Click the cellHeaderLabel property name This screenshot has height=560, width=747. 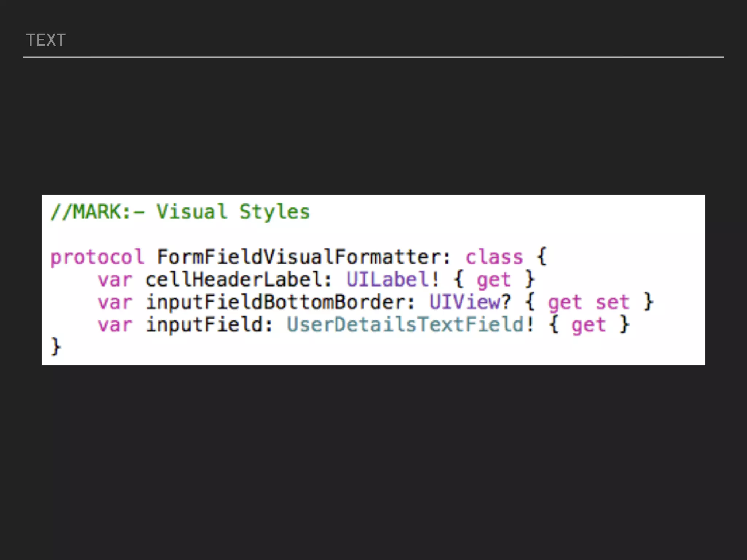pos(233,280)
